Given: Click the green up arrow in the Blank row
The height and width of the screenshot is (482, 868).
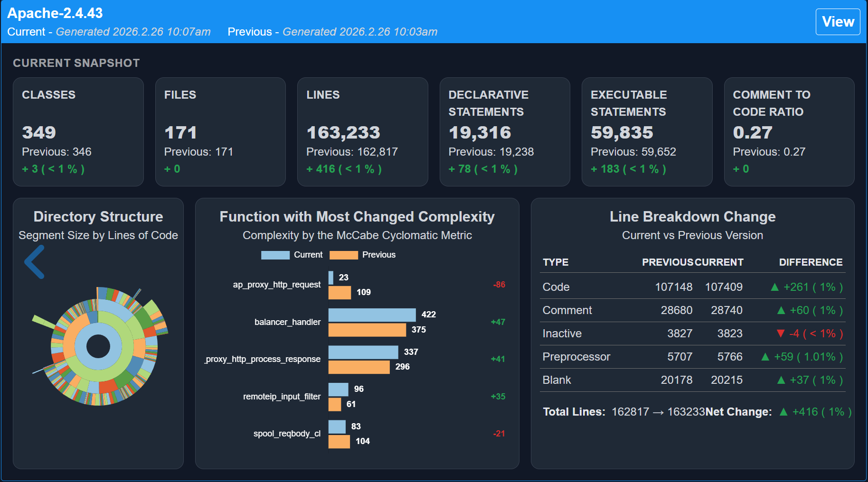Looking at the screenshot, I should (781, 380).
